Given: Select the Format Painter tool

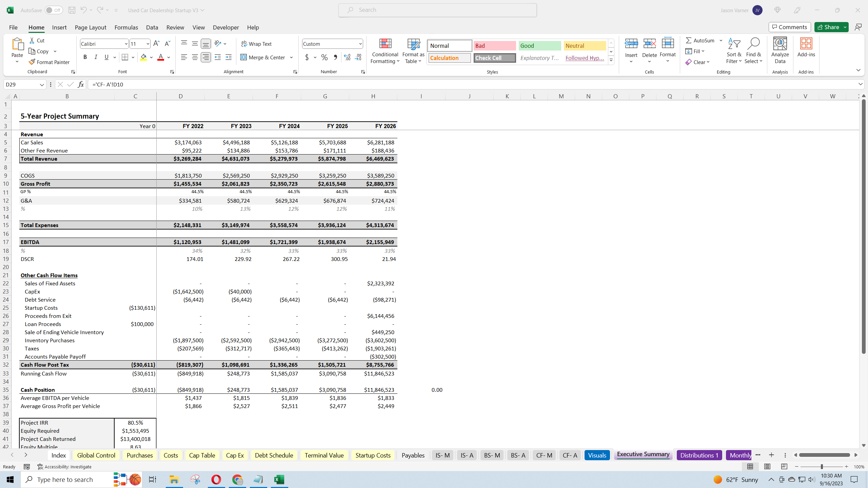Looking at the screenshot, I should [49, 62].
